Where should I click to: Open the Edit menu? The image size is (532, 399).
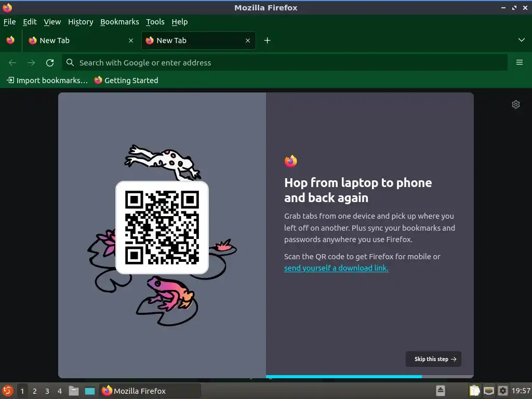(x=30, y=22)
